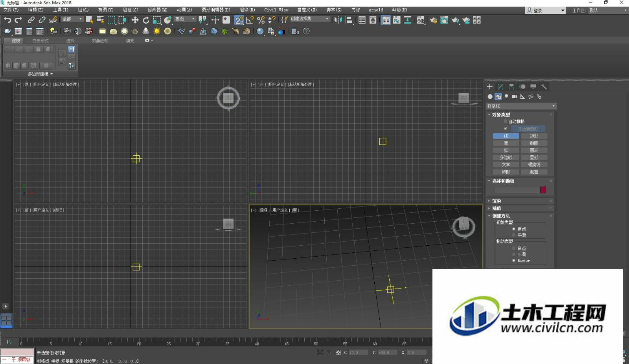Viewport: 629px width, 364px height.
Task: Open the 样条线 shape type dropdown
Action: (x=521, y=106)
